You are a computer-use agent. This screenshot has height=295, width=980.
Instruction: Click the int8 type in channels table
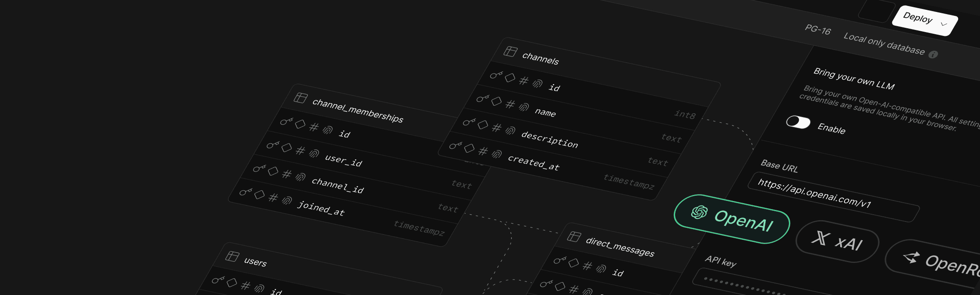click(x=685, y=115)
